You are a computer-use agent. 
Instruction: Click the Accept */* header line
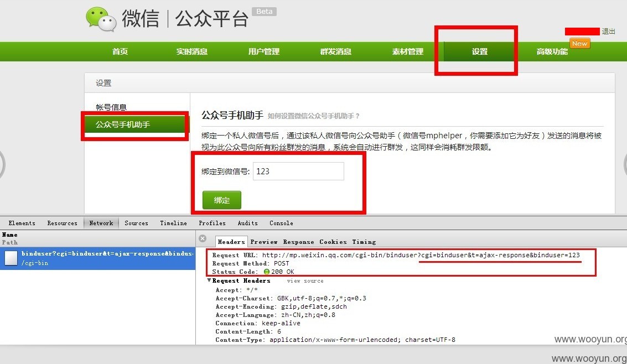237,290
